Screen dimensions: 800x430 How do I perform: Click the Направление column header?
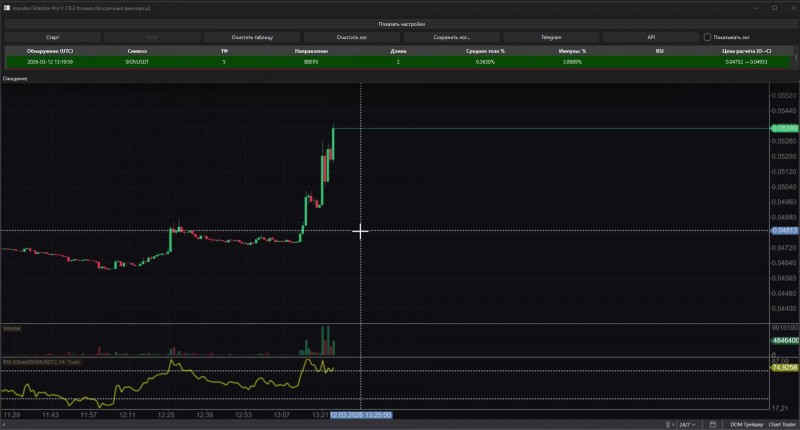311,51
